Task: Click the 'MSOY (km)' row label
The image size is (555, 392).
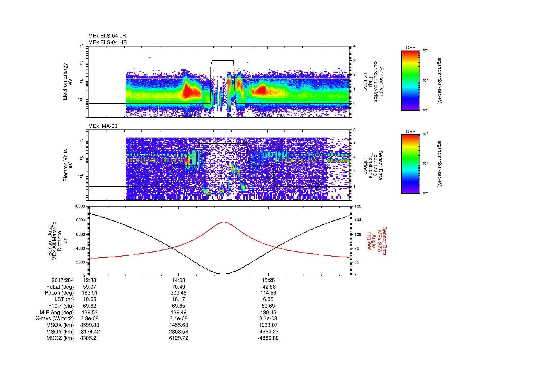Action: pos(60,332)
